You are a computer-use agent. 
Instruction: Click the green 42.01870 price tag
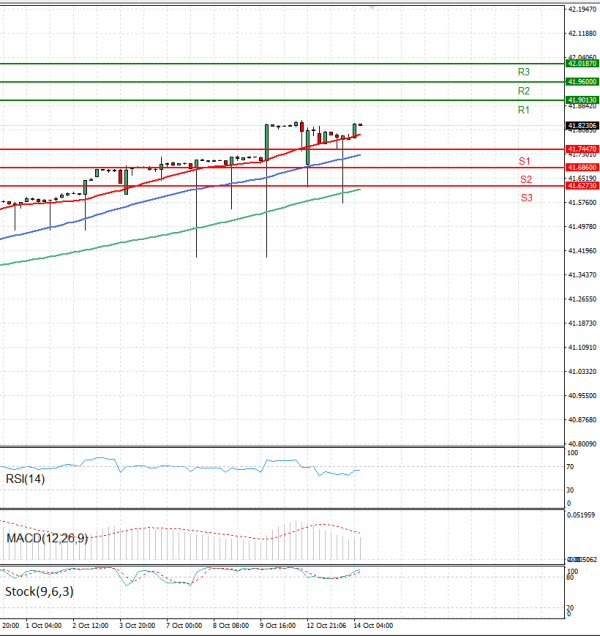581,63
